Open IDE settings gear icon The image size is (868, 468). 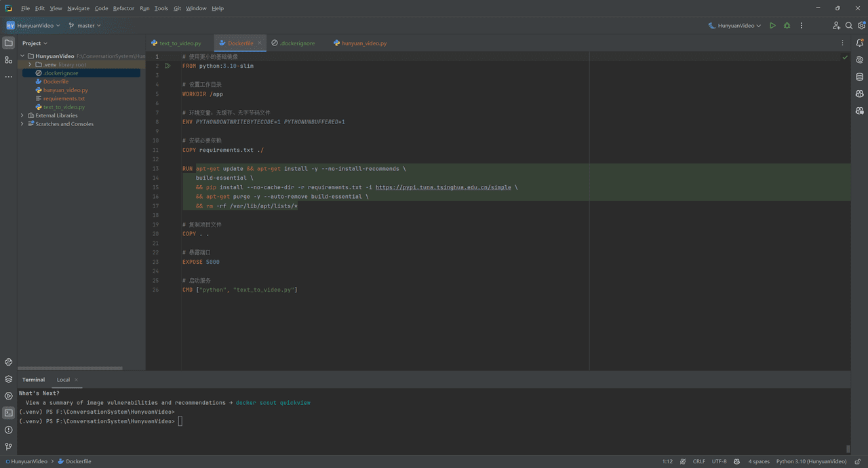click(x=862, y=26)
